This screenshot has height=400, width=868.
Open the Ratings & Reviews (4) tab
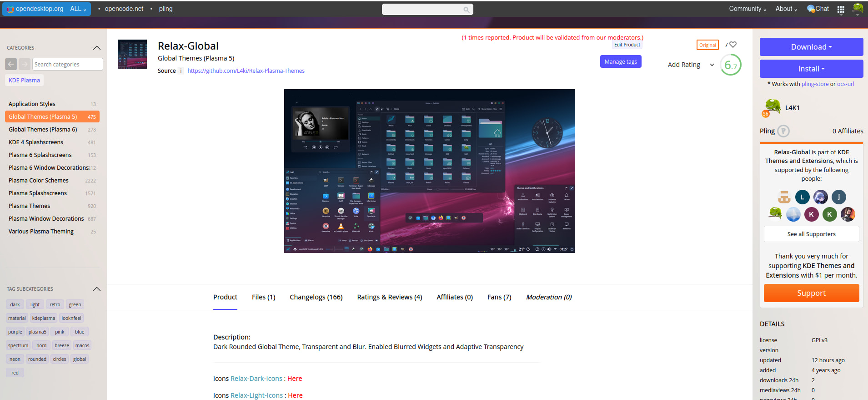[389, 297]
